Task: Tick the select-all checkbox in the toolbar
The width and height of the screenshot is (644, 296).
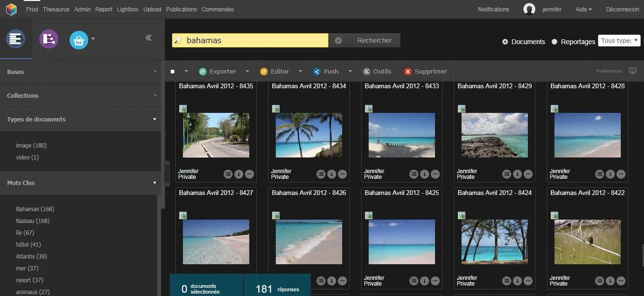Action: [172, 72]
